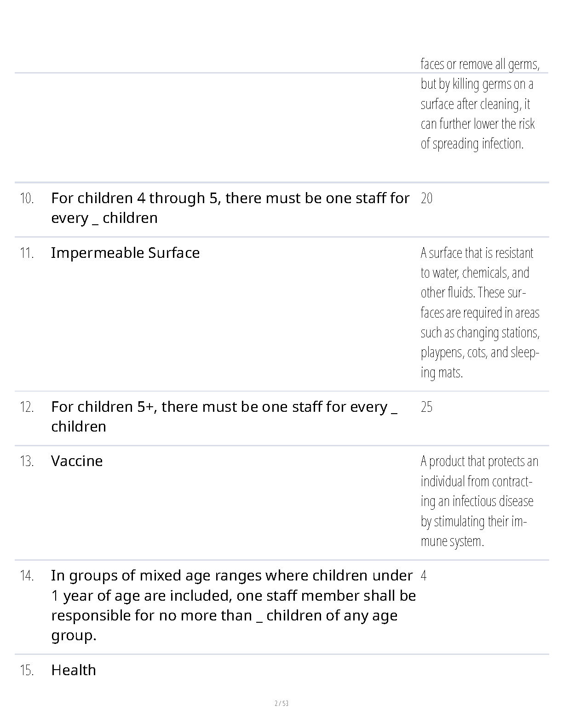Viewport: 563px width, 728px height.
Task: Click row number 12
Action: 27,407
